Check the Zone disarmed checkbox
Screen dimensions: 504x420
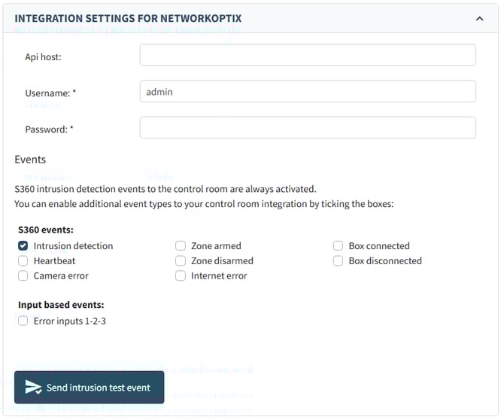[181, 261]
